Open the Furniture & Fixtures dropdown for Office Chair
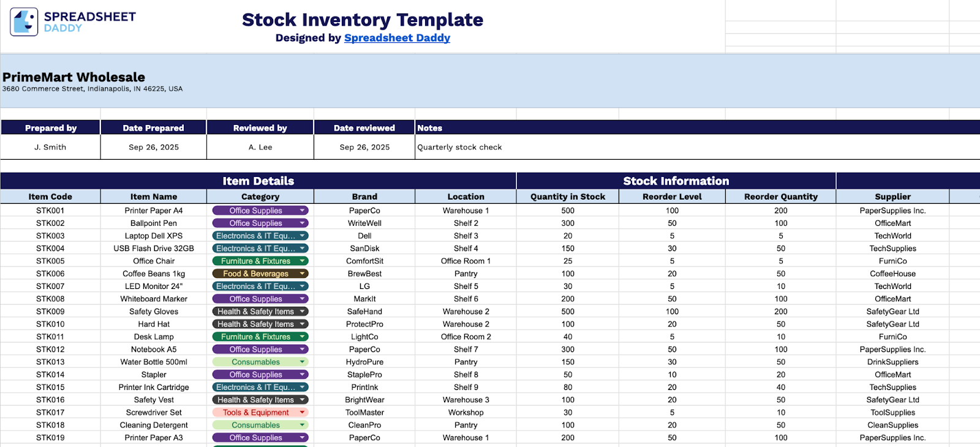The image size is (980, 447). [x=301, y=261]
